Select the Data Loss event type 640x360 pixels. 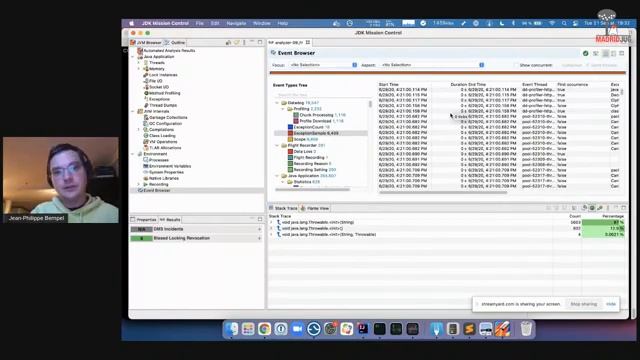(x=302, y=151)
